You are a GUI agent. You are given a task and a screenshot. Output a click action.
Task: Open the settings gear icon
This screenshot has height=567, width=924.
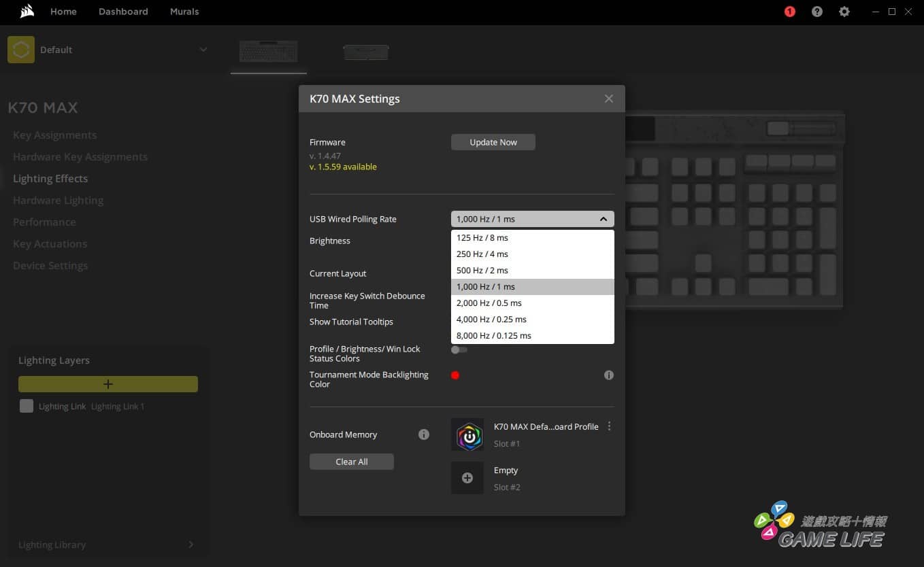[844, 12]
